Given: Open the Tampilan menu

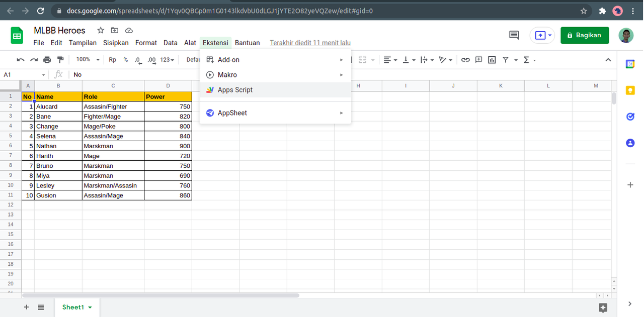Looking at the screenshot, I should click(x=83, y=43).
